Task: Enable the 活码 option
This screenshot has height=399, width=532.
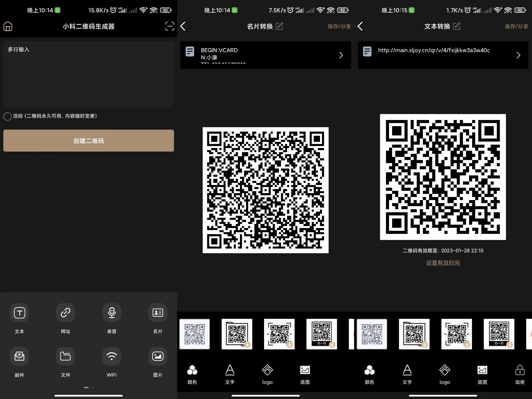Action: click(x=7, y=116)
